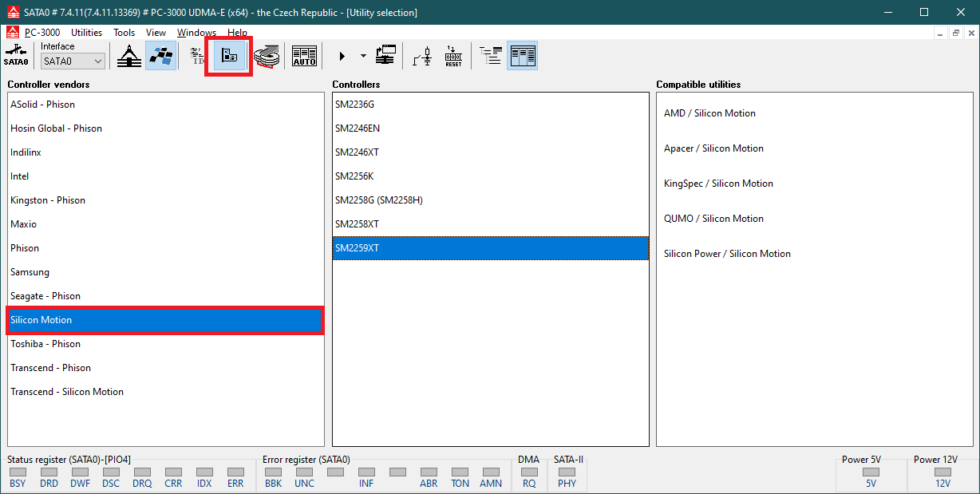The height and width of the screenshot is (494, 980).
Task: Select Samsung in controller vendors list
Action: pos(30,272)
